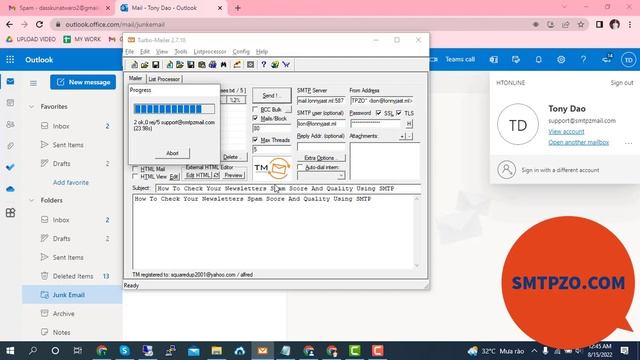This screenshot has height=360, width=640.
Task: Open OneDrive cloud icon in Outlook rail
Action: click(x=10, y=189)
